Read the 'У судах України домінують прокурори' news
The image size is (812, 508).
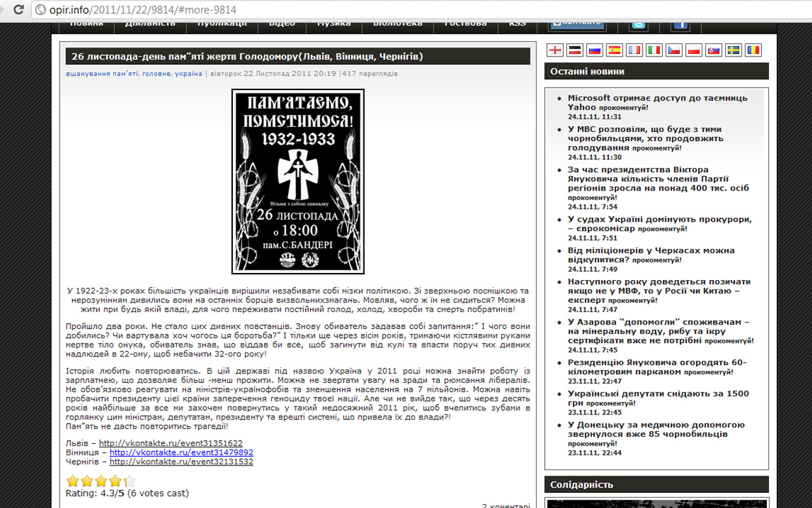click(659, 219)
